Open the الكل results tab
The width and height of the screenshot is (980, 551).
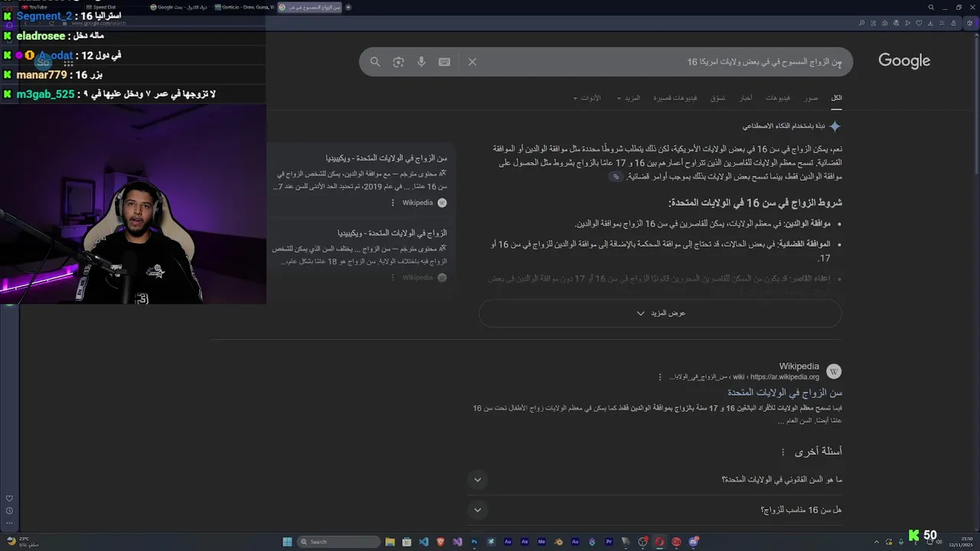click(x=837, y=98)
